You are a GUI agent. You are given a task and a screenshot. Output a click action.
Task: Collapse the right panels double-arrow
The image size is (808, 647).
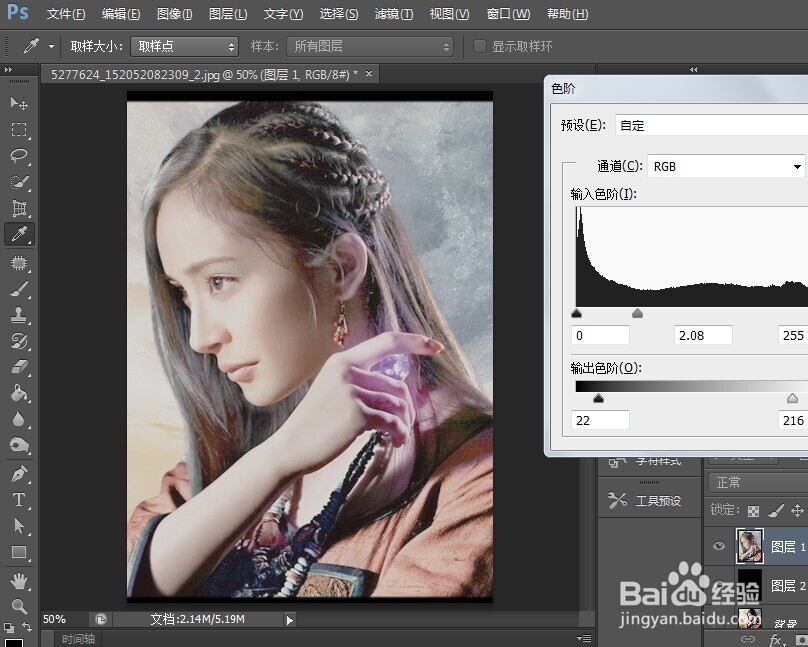(694, 70)
